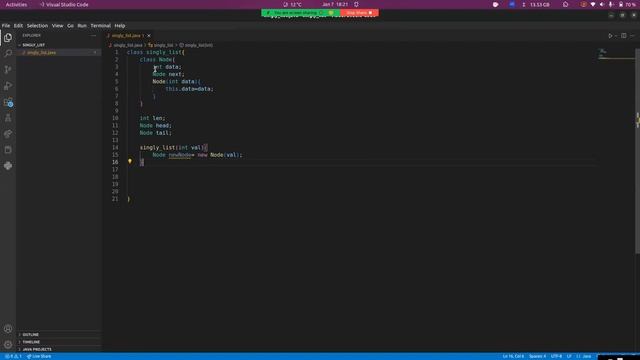
Task: Click the editor vertical scrollbar
Action: click(x=637, y=151)
